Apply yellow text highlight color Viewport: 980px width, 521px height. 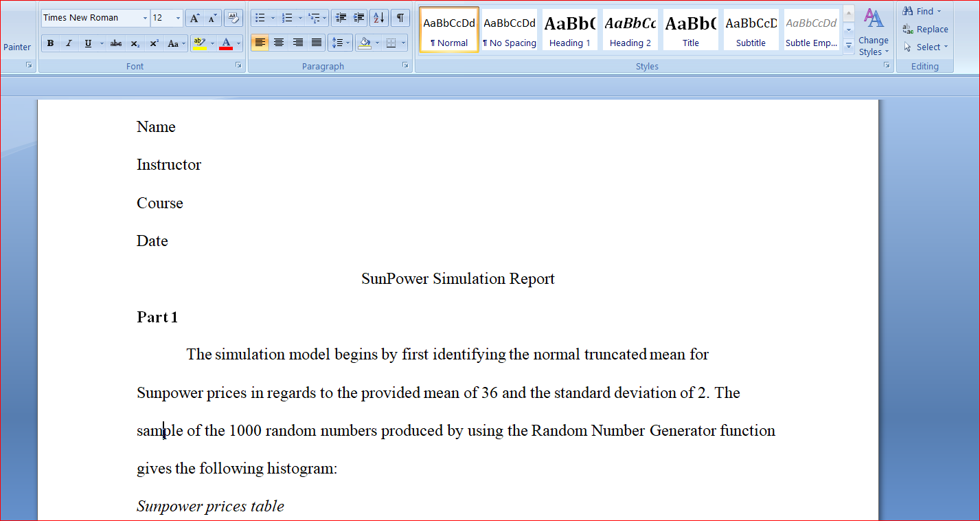(x=199, y=43)
